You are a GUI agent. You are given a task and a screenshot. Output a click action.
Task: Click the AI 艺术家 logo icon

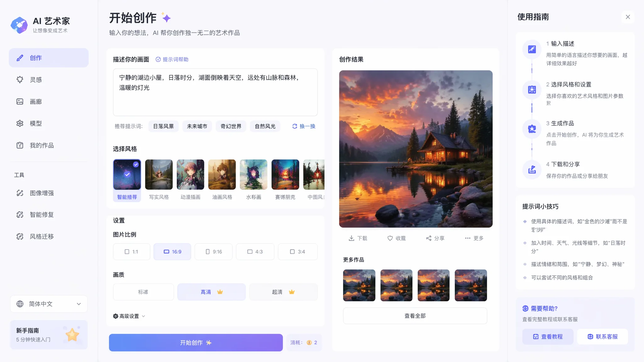click(x=19, y=25)
